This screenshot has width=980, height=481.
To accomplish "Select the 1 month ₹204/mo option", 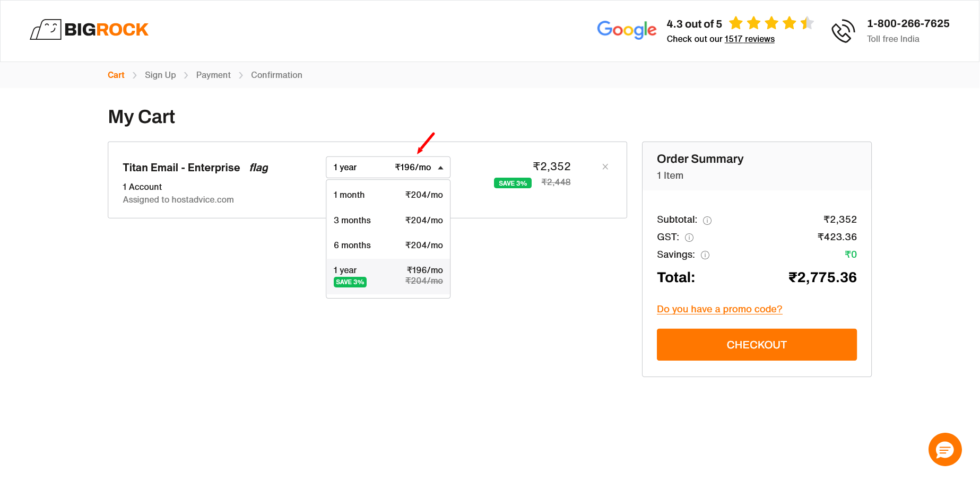I will point(388,195).
